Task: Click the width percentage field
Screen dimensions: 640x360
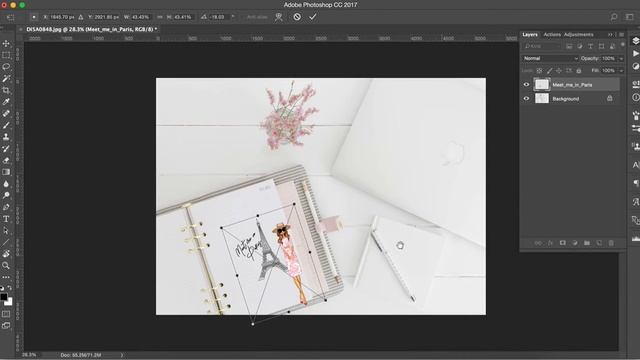Action: [x=140, y=17]
